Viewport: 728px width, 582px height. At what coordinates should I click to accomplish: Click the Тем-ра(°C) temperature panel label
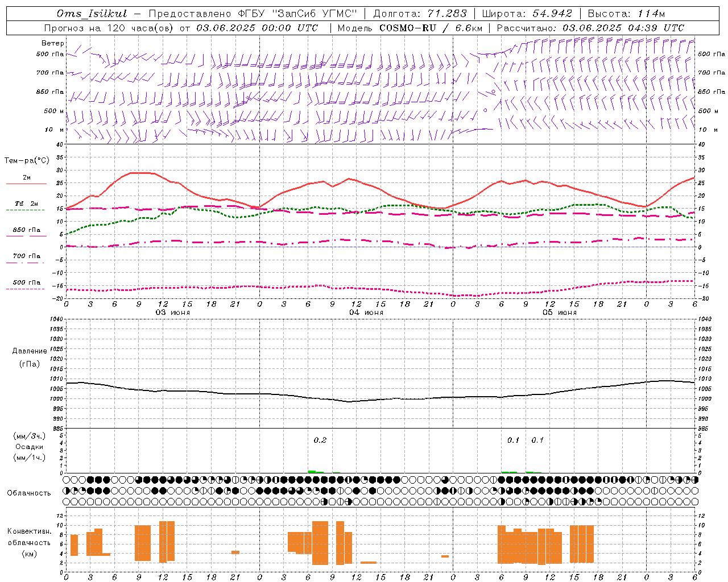pos(27,161)
